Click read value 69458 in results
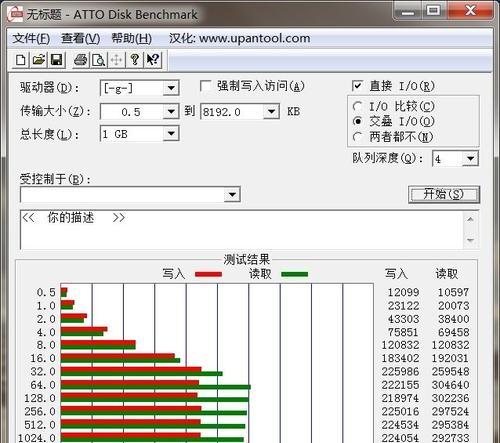Screen dimensions: 500x443 coord(453,332)
